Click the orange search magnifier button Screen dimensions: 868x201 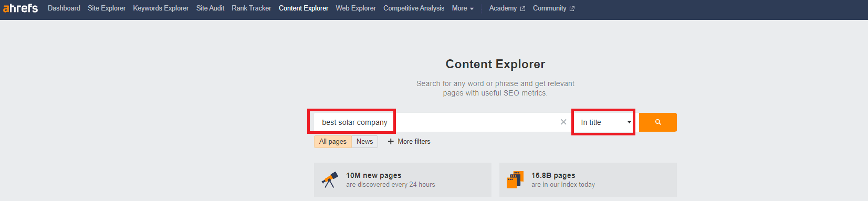(657, 122)
